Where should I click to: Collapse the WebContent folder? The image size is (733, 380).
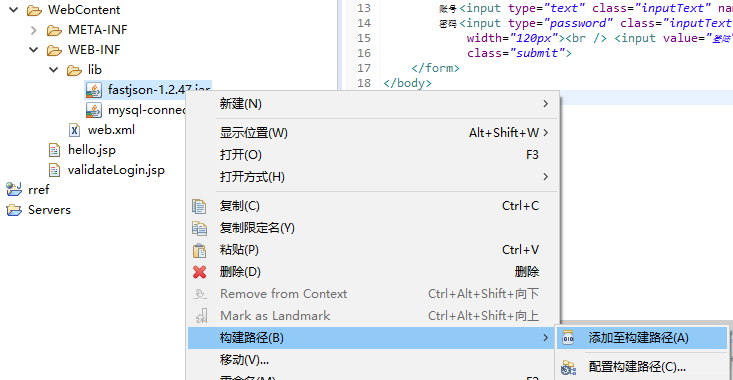point(14,9)
